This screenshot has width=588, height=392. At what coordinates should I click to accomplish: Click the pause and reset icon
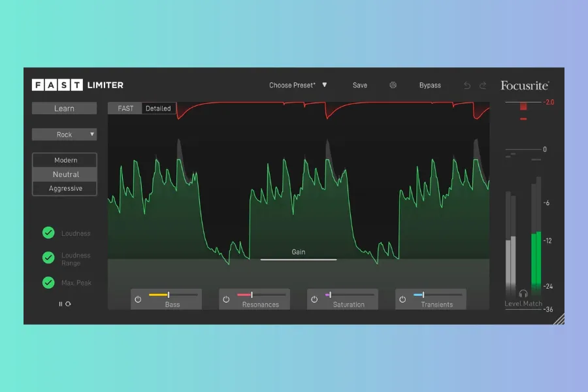(x=65, y=304)
